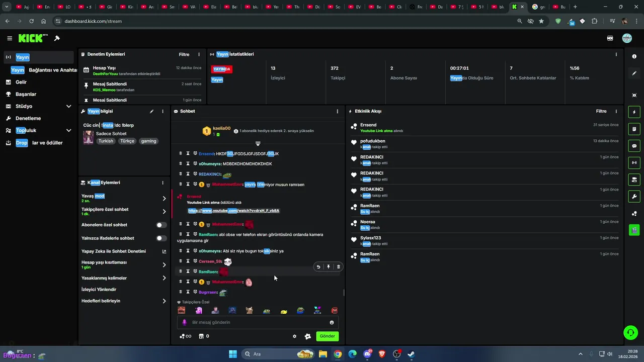644x362 pixels.
Task: Open Windows Start button on taskbar
Action: click(x=232, y=354)
